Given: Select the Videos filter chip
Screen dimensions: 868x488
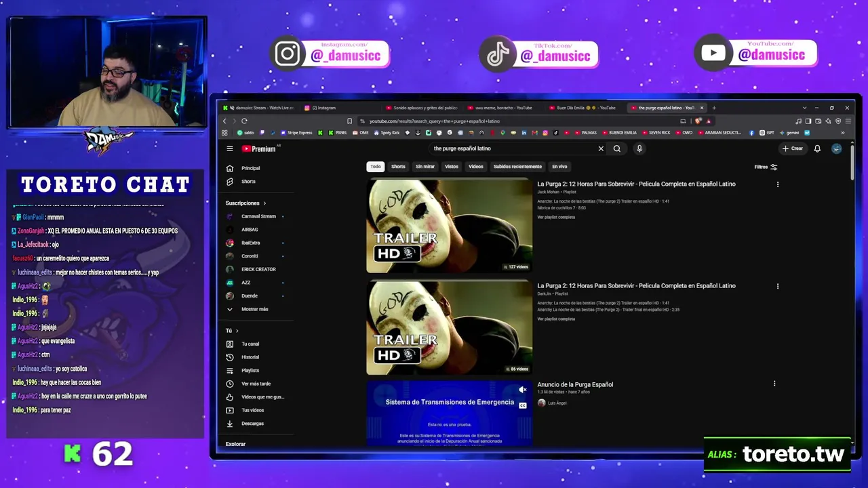Looking at the screenshot, I should click(x=476, y=167).
